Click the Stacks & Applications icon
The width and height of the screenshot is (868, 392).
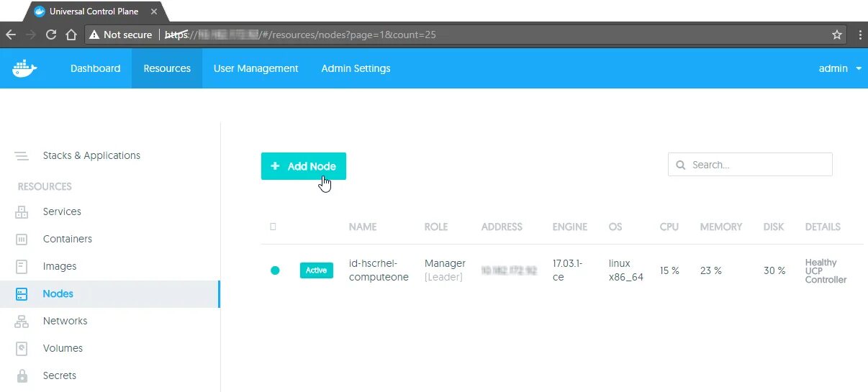[22, 156]
